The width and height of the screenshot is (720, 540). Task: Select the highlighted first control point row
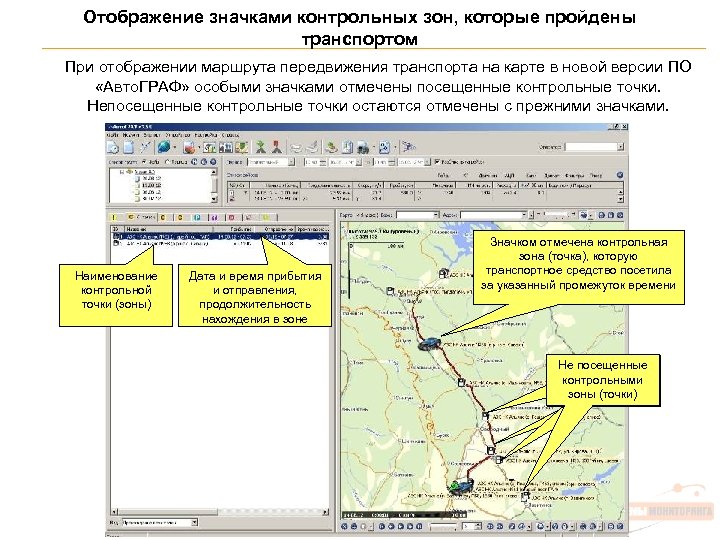pyautogui.click(x=220, y=237)
